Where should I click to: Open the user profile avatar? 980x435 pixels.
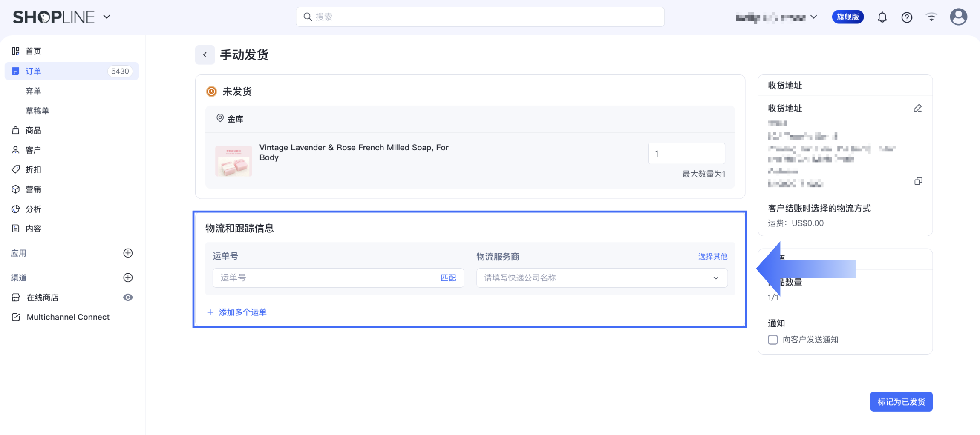(x=958, y=17)
